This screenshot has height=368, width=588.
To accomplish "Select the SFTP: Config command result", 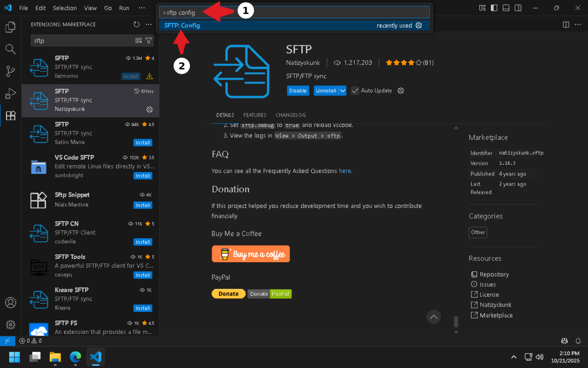I will click(x=182, y=25).
